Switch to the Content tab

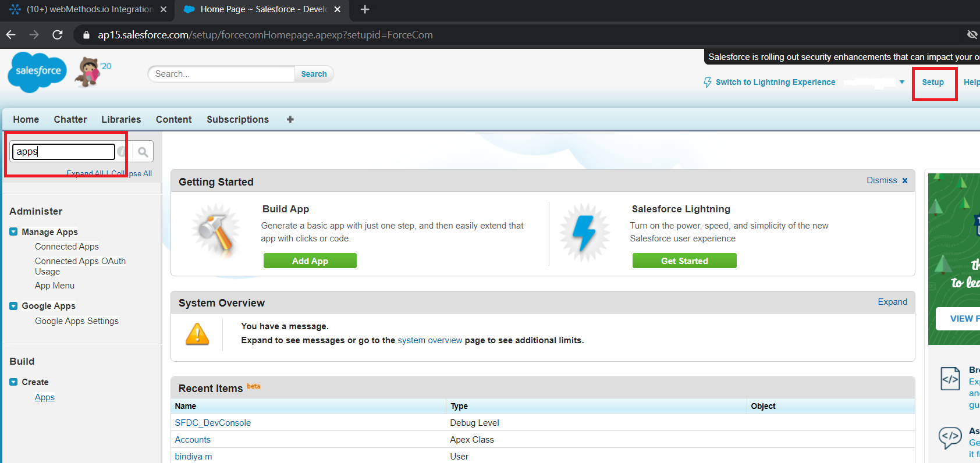pyautogui.click(x=173, y=119)
